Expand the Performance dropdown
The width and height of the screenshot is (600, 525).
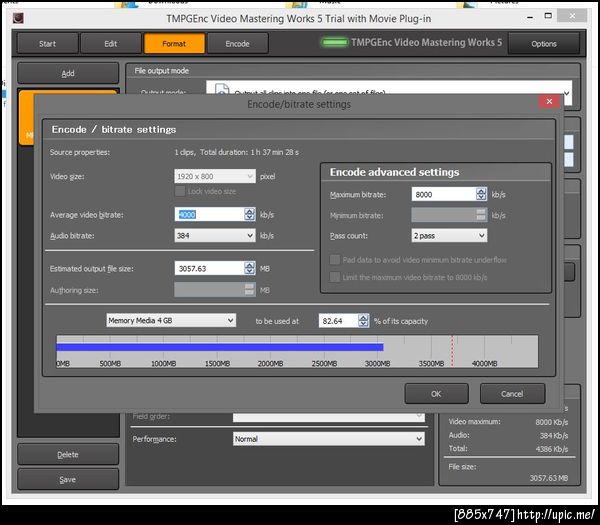pyautogui.click(x=329, y=439)
